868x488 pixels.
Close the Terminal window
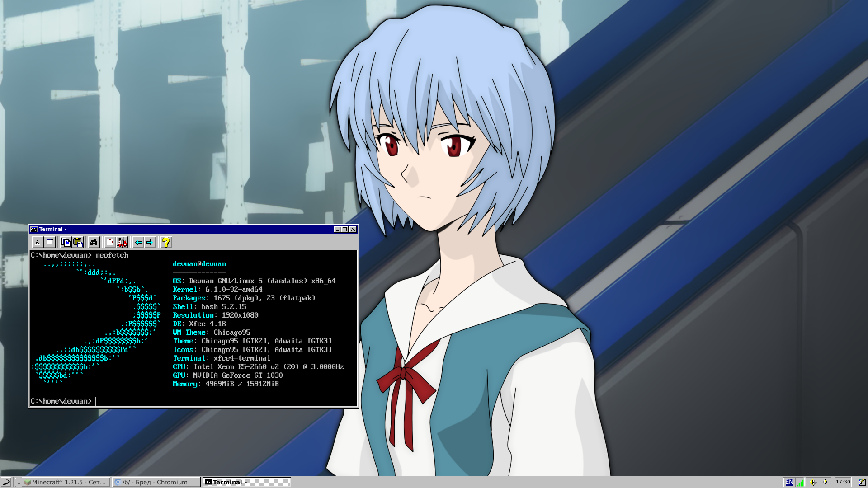pos(353,230)
